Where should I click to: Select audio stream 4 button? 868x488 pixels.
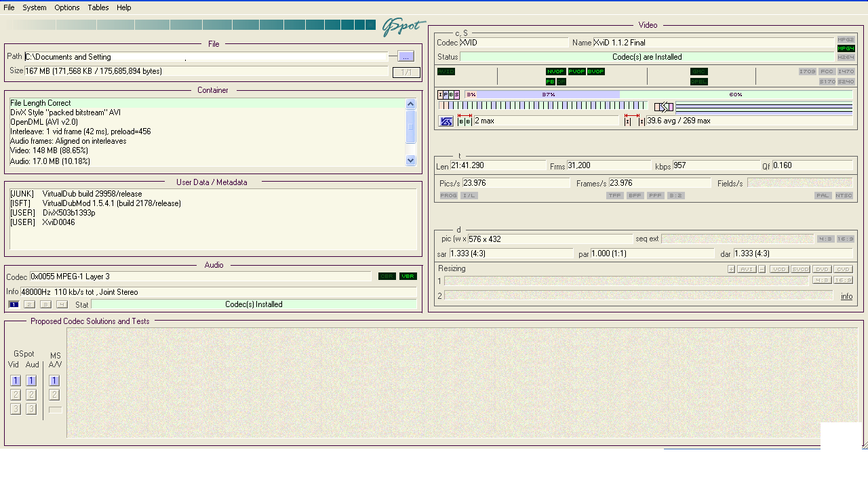(62, 304)
